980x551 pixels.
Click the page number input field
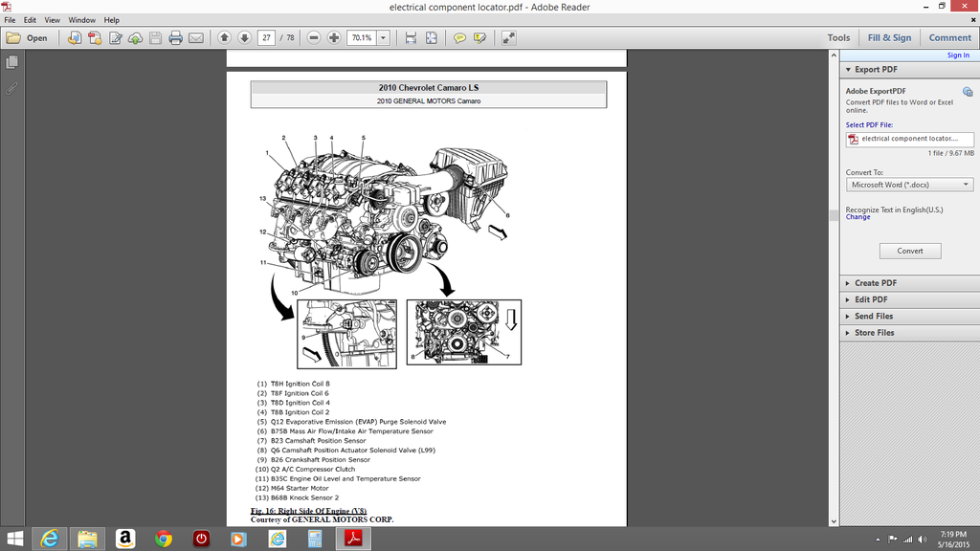(266, 38)
